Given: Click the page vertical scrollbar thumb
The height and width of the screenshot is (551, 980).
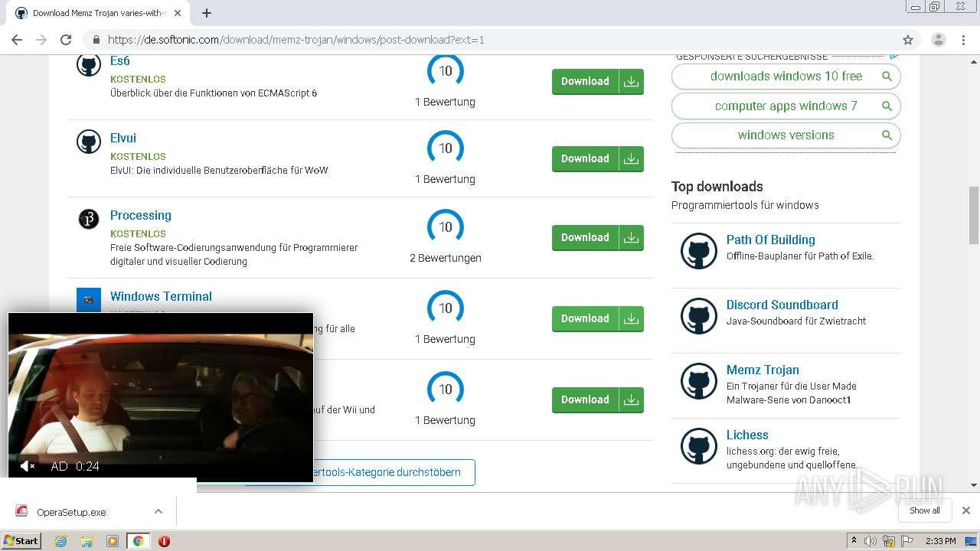Looking at the screenshot, I should point(974,216).
